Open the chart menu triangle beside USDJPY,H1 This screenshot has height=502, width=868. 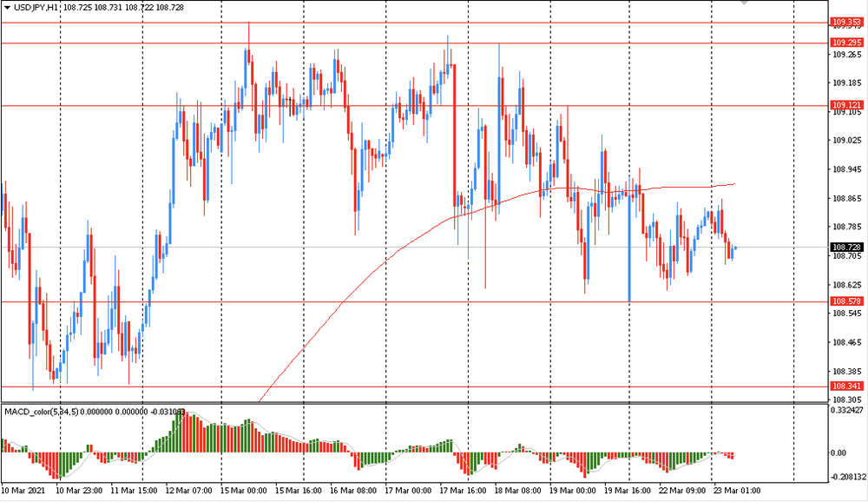[7, 8]
